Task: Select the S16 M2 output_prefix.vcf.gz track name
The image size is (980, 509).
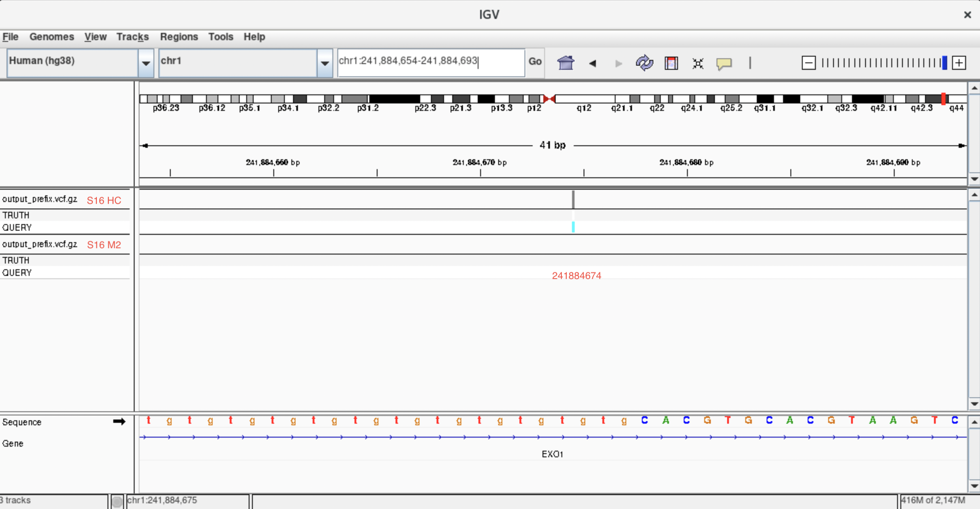Action: click(39, 244)
